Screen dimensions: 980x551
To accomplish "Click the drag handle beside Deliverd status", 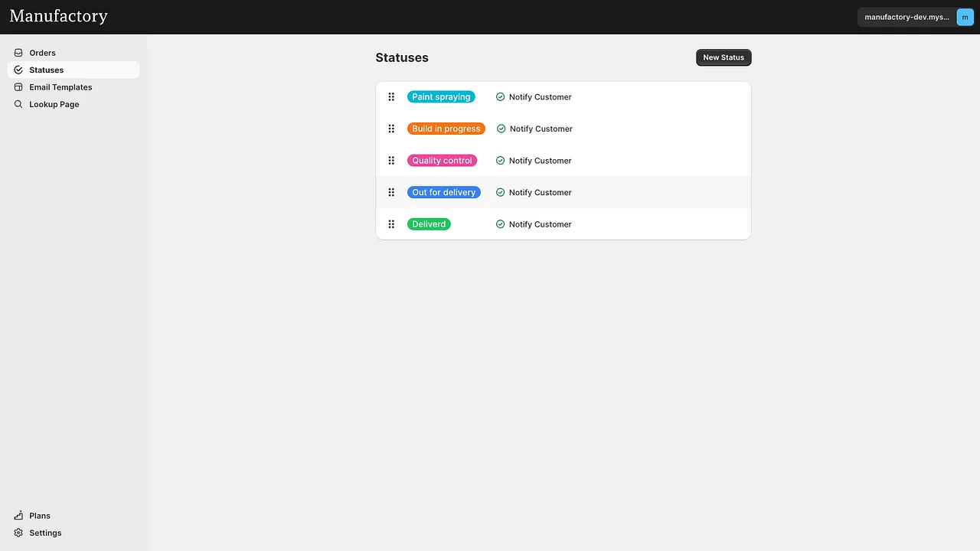I will click(391, 223).
